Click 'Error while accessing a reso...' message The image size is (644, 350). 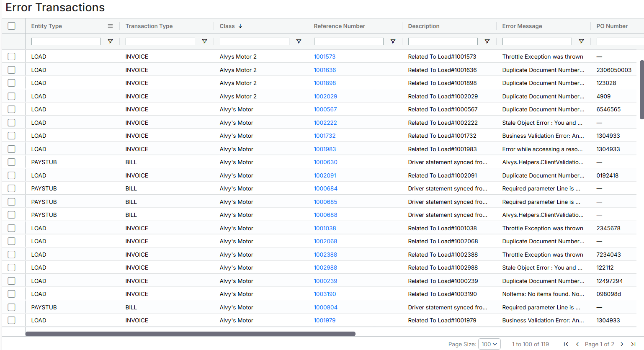pyautogui.click(x=542, y=149)
